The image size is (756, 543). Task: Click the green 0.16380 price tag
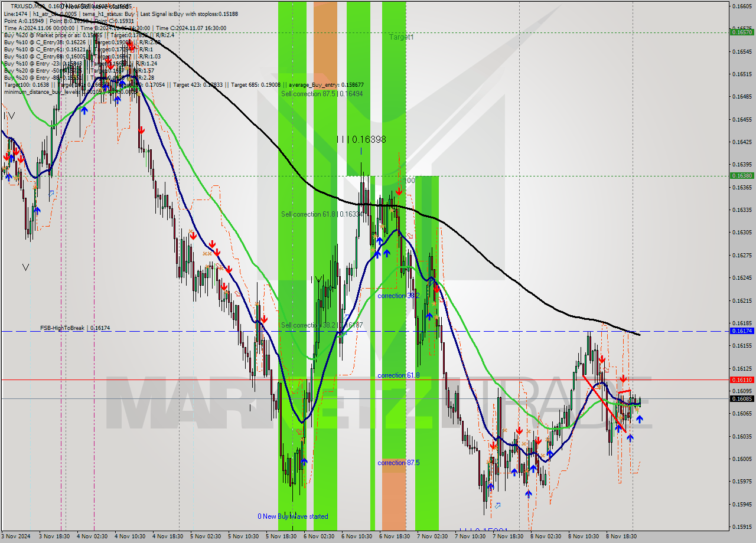[x=742, y=175]
